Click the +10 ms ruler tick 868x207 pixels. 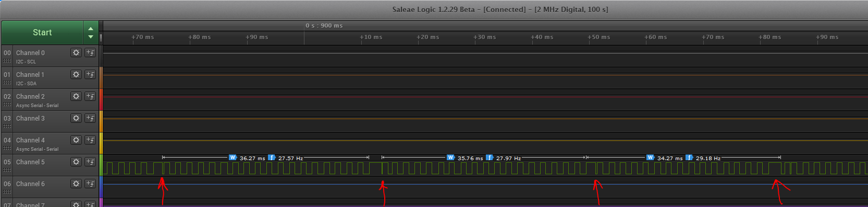pos(371,37)
